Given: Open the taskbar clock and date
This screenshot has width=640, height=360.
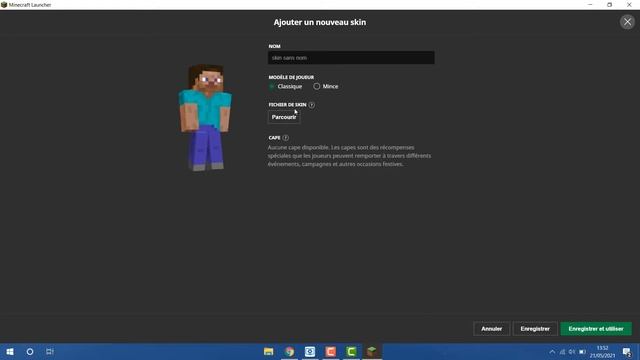Looking at the screenshot, I should pos(602,352).
